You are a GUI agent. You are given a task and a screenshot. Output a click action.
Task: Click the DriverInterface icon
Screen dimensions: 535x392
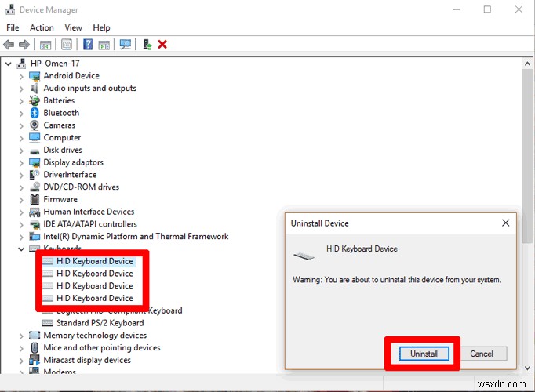[35, 175]
